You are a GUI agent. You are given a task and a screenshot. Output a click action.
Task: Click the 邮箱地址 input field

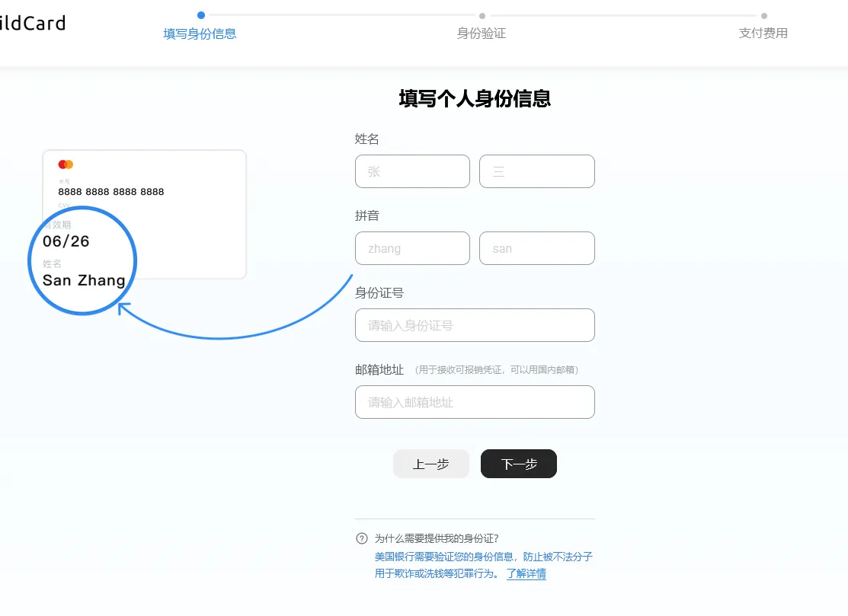[475, 402]
